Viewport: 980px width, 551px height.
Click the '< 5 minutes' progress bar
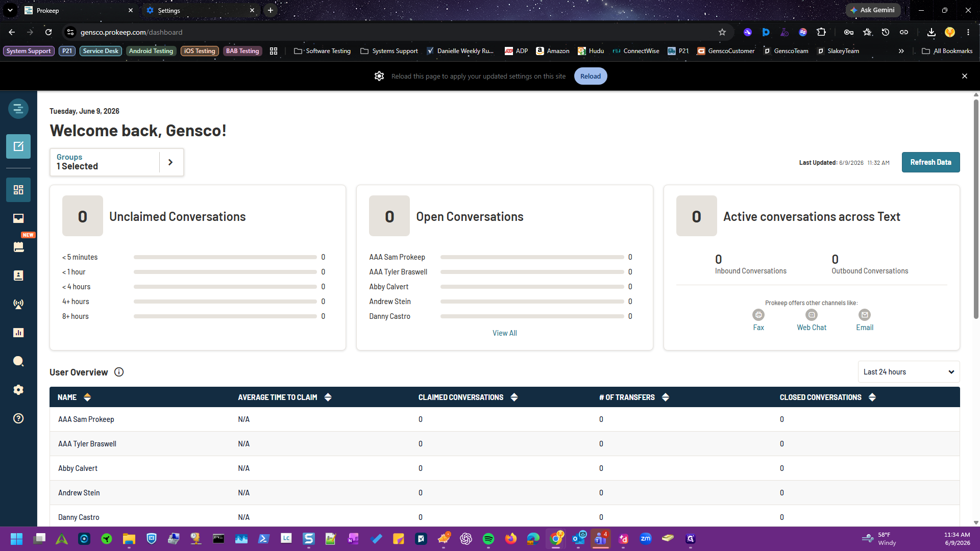point(225,257)
